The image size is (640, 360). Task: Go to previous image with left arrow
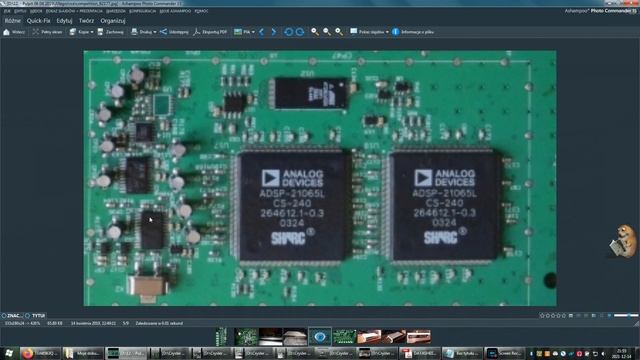pyautogui.click(x=262, y=32)
